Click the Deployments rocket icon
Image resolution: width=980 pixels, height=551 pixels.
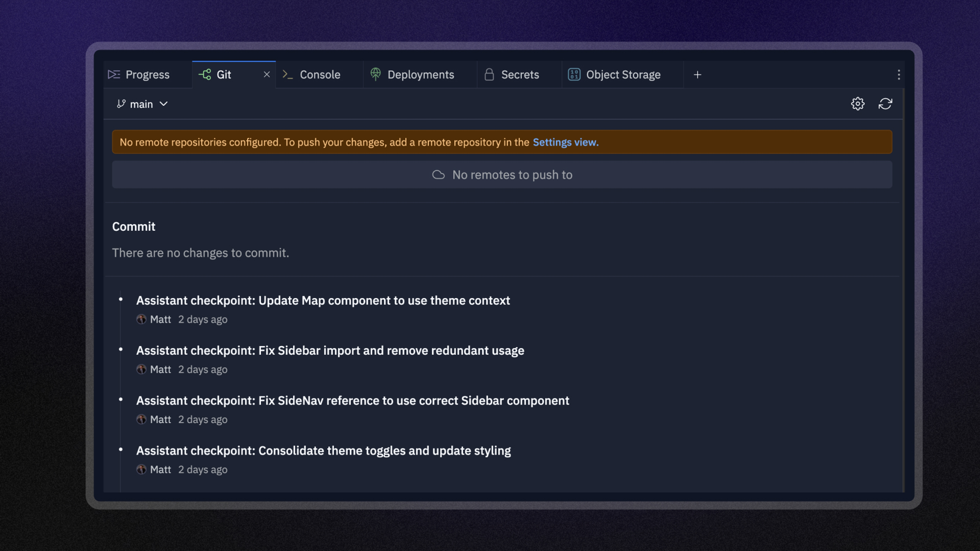coord(375,74)
